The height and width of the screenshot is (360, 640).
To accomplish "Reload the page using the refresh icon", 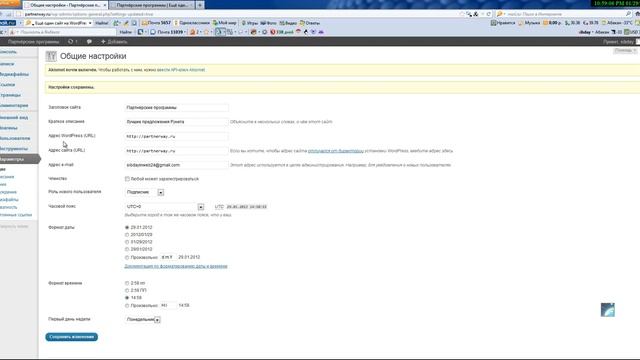I will pyautogui.click(x=489, y=14).
